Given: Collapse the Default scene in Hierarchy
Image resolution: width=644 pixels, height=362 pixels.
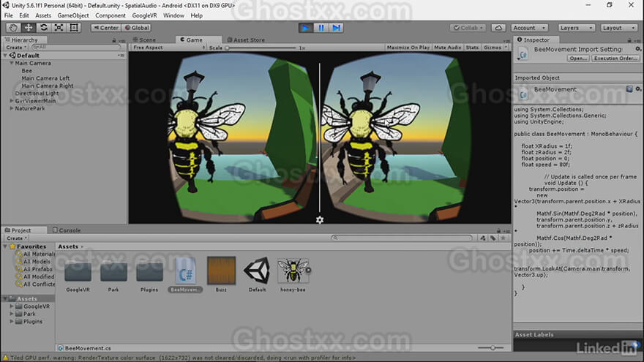Looking at the screenshot, I should tap(5, 56).
